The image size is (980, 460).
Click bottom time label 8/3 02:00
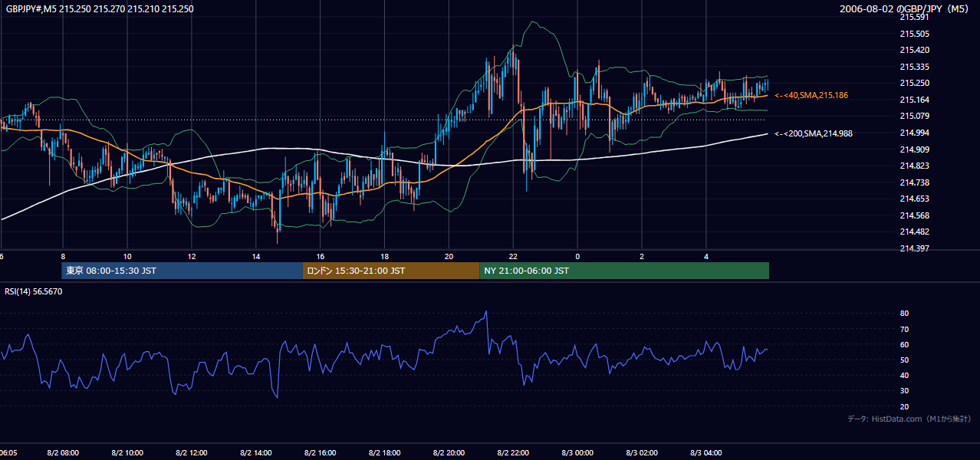(642, 453)
